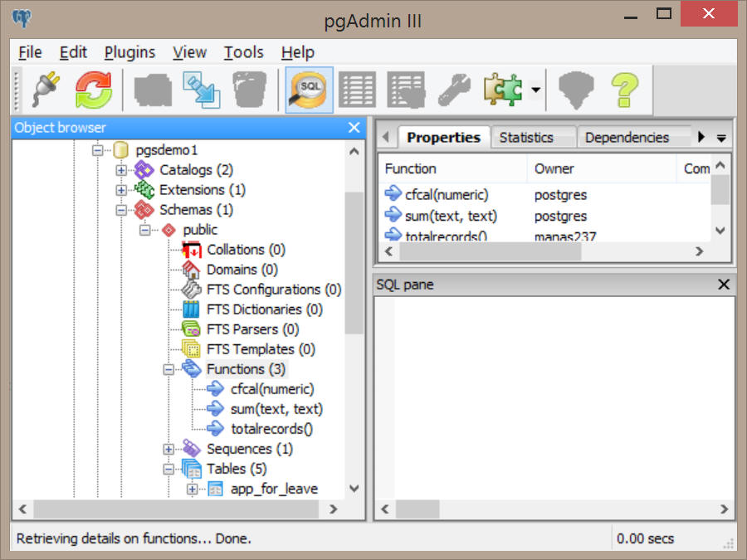Click the Functions node icon
The image size is (747, 560).
click(x=192, y=369)
